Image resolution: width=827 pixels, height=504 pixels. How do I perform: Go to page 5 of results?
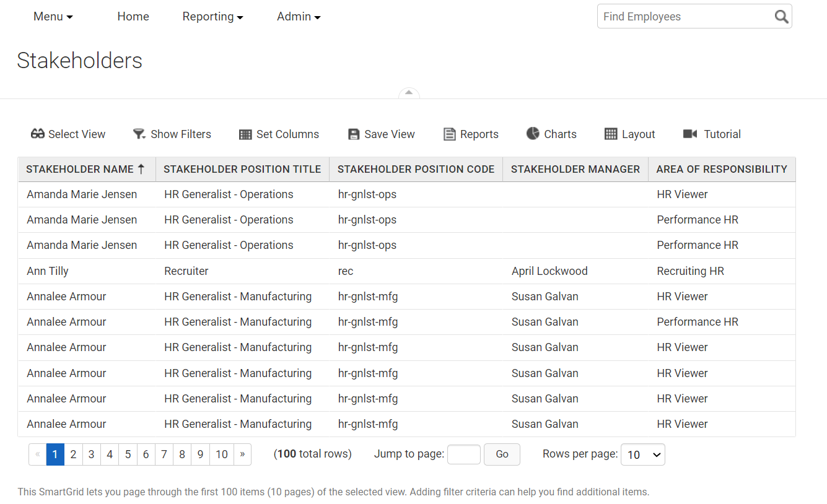(x=128, y=454)
